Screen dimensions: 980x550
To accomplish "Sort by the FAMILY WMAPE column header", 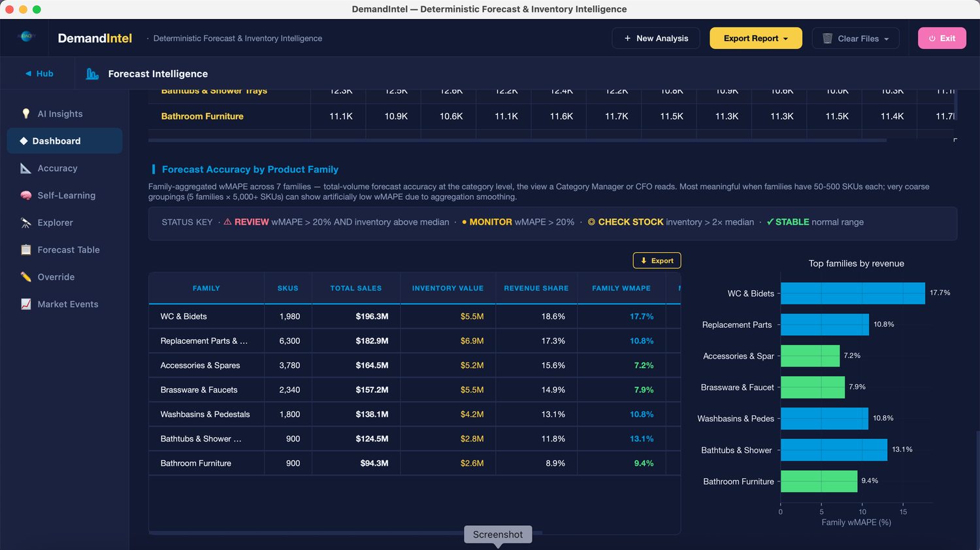I will 621,288.
